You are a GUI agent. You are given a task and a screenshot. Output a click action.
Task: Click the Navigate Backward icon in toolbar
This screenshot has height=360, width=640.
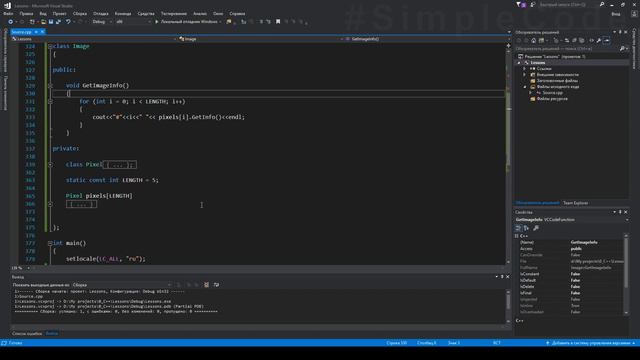[11, 22]
